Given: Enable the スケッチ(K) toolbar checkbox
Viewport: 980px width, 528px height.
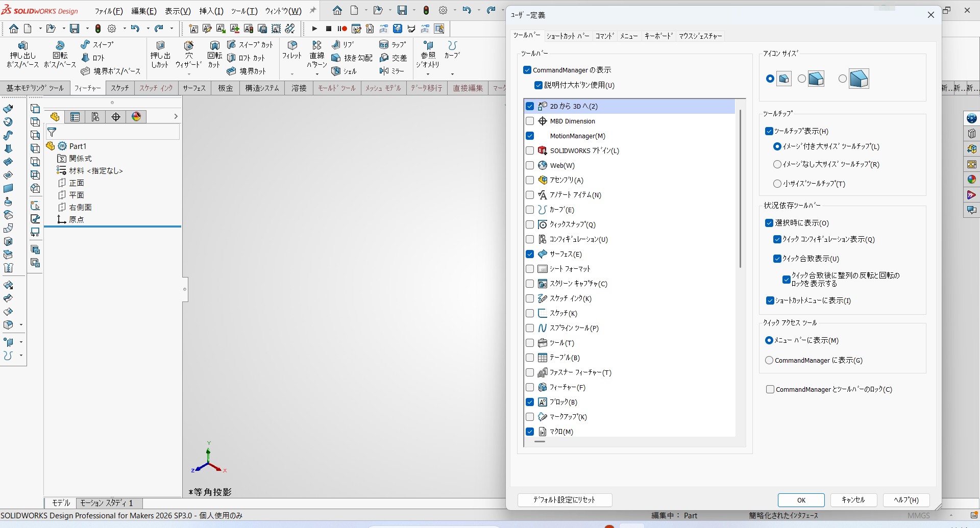Looking at the screenshot, I should click(530, 313).
